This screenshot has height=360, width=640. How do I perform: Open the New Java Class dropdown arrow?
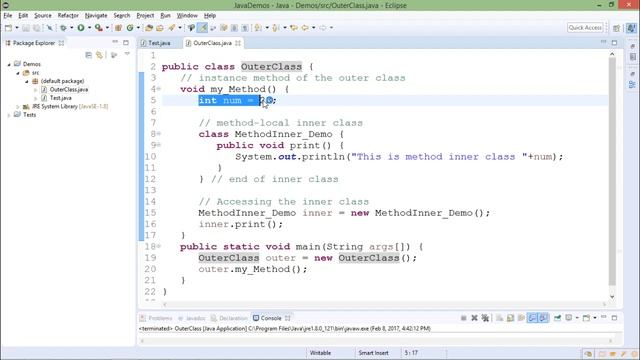(138, 28)
